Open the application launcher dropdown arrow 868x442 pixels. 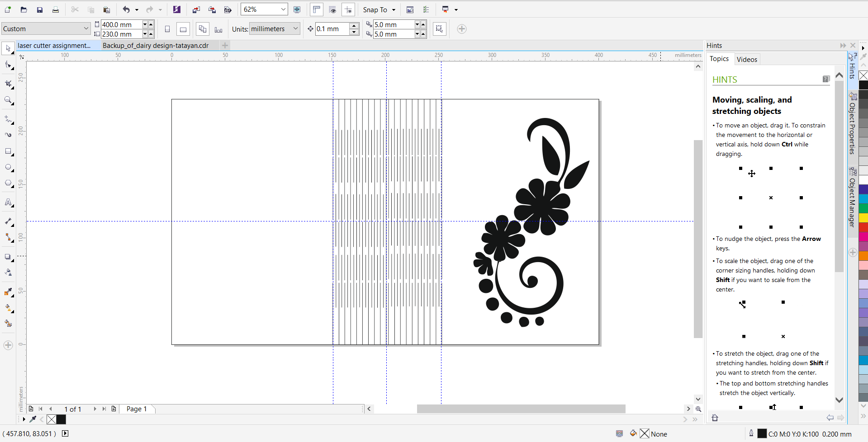(456, 9)
